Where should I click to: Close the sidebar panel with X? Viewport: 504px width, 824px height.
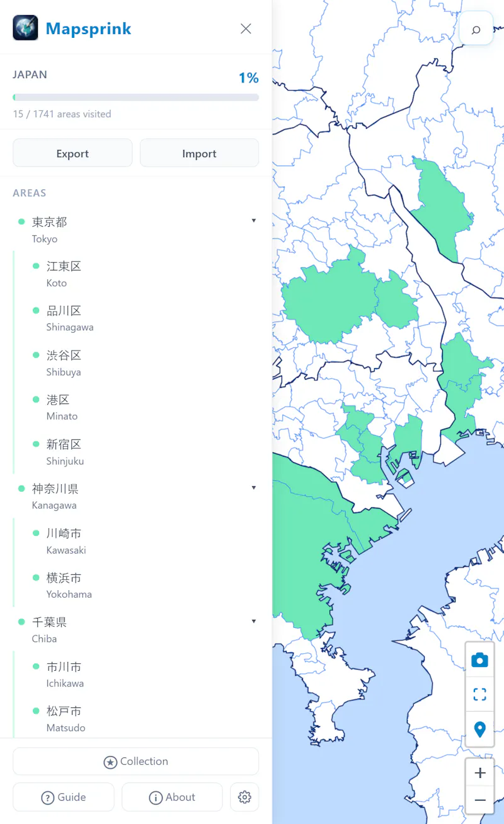point(246,28)
